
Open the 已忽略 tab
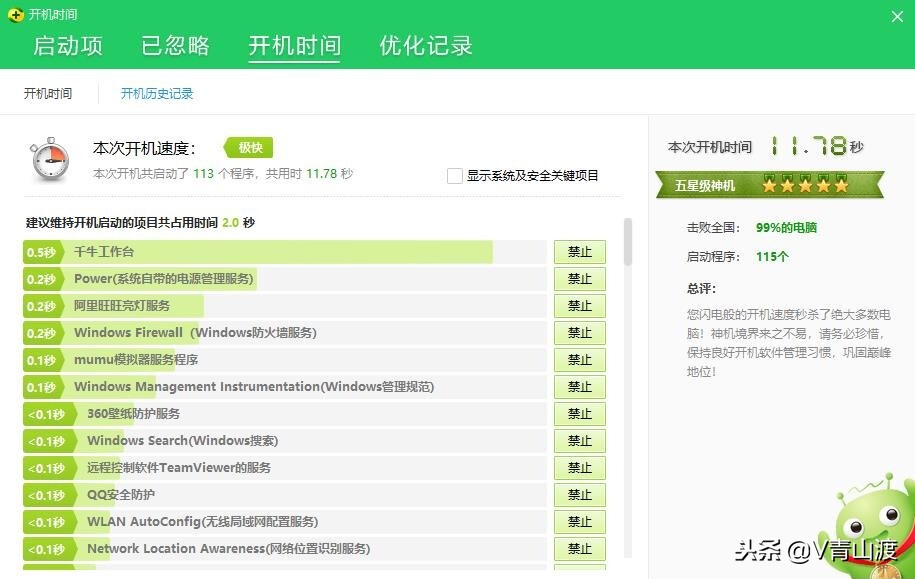tap(175, 46)
